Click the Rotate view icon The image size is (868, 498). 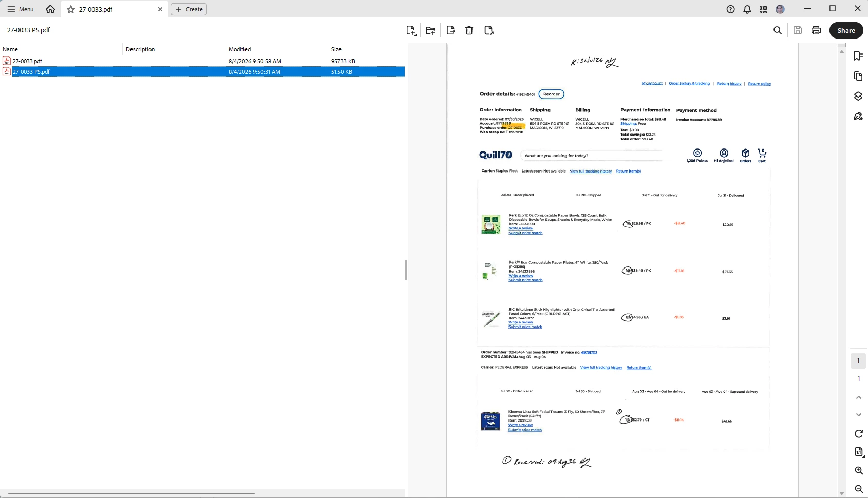[x=858, y=434]
